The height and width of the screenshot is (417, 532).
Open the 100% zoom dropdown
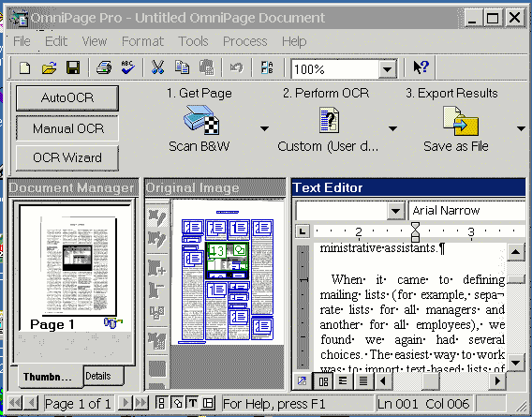(x=387, y=69)
